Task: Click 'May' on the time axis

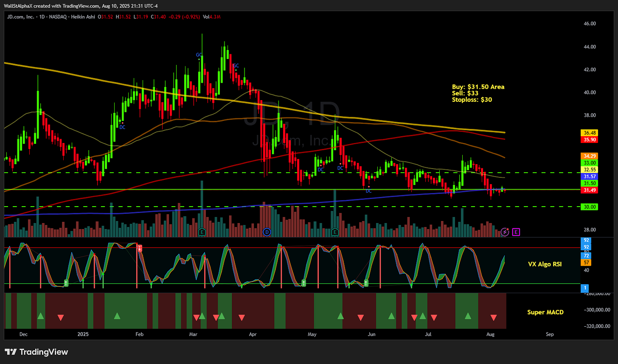Action: pos(312,334)
